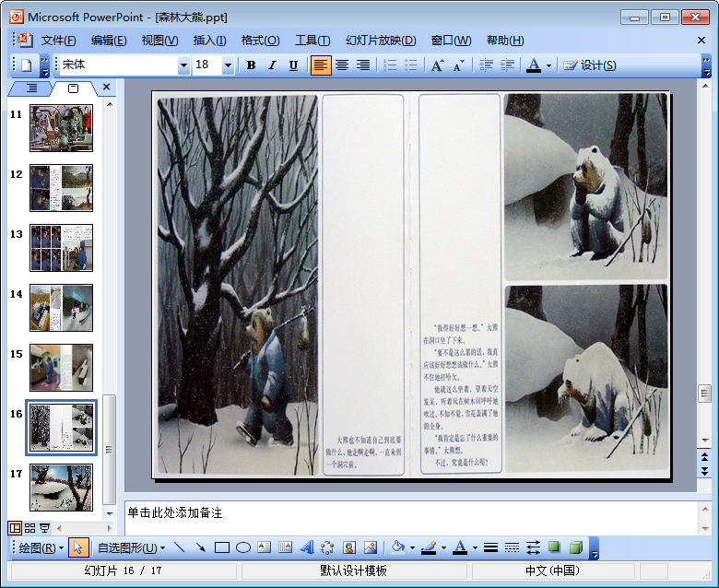Switch to the Slides thumbnail tab
The image size is (719, 588).
74,88
